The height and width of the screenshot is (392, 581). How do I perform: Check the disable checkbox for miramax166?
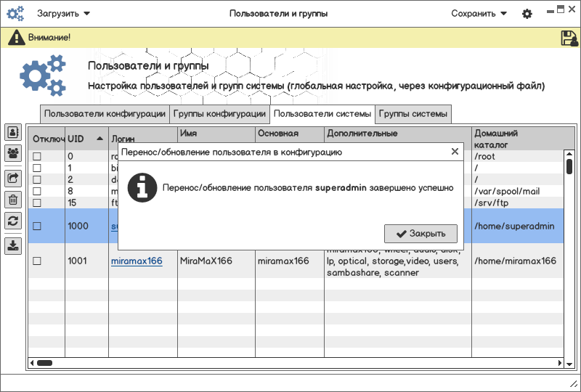point(37,261)
